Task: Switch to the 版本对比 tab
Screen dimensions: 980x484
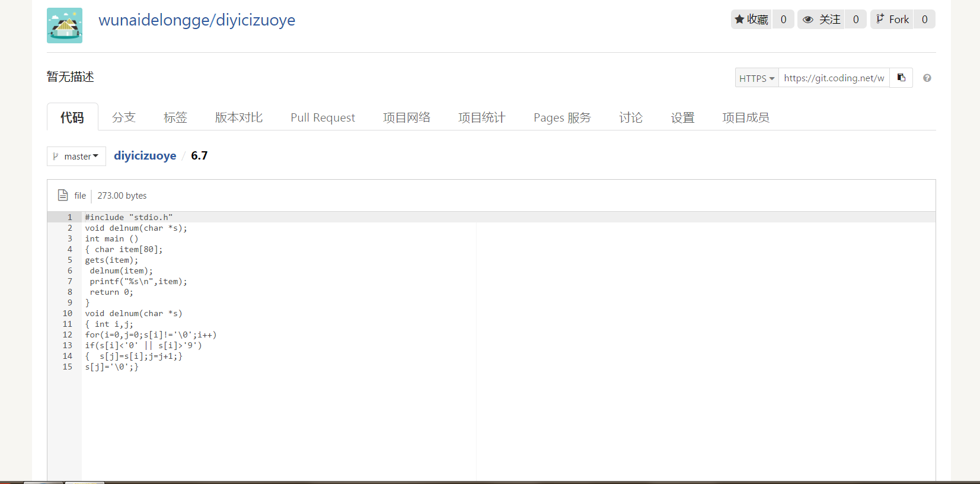Action: [x=239, y=117]
